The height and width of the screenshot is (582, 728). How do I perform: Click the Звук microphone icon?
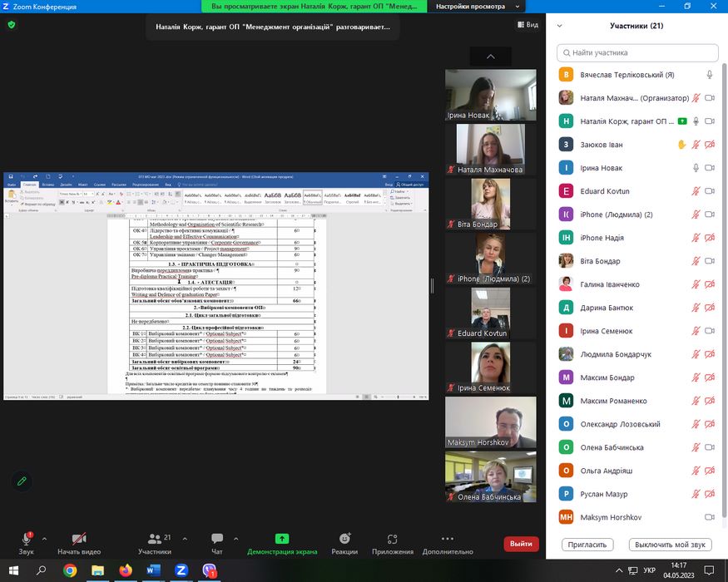click(x=26, y=539)
